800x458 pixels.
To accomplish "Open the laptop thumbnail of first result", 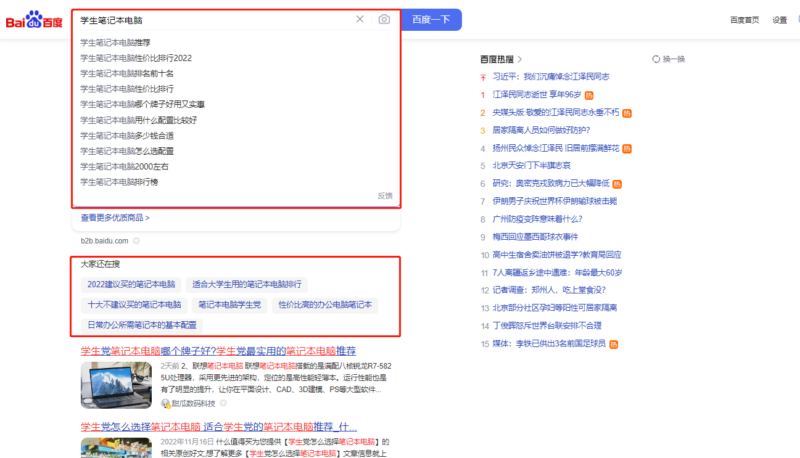I will [x=116, y=385].
